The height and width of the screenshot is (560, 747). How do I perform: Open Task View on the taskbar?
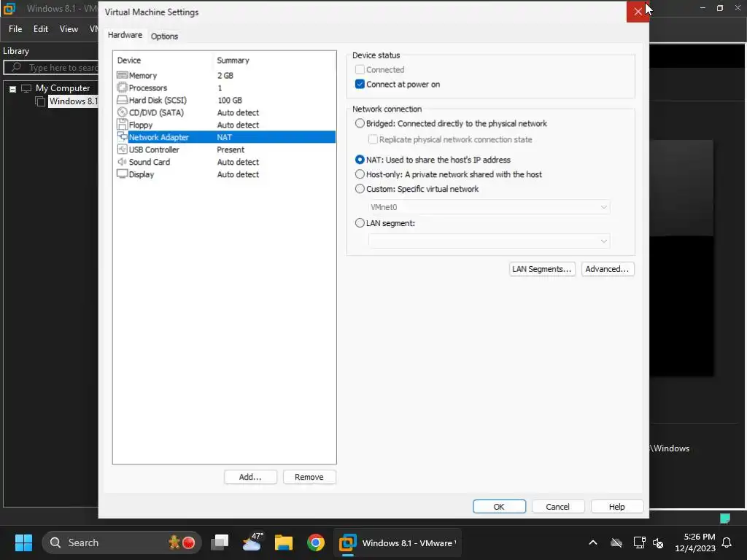220,542
